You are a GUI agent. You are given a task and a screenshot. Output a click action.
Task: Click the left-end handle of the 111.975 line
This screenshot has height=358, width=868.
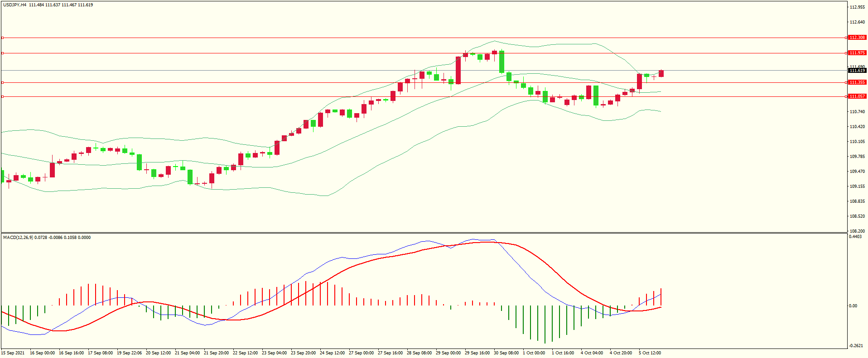(2, 53)
